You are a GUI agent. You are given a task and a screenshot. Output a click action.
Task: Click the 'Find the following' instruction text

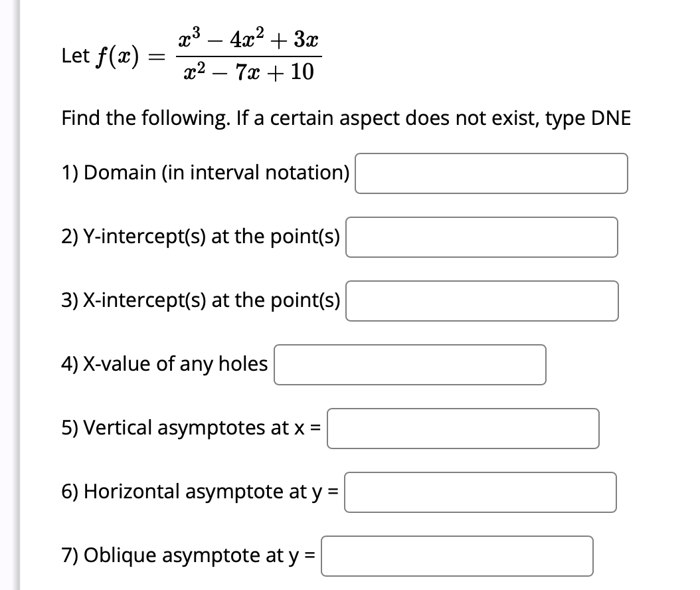click(345, 118)
